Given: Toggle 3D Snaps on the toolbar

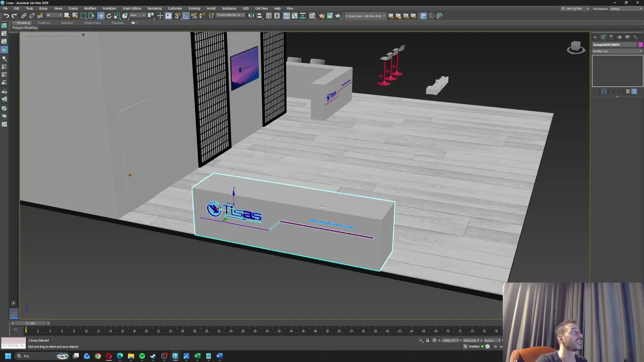Looking at the screenshot, I should pyautogui.click(x=177, y=16).
